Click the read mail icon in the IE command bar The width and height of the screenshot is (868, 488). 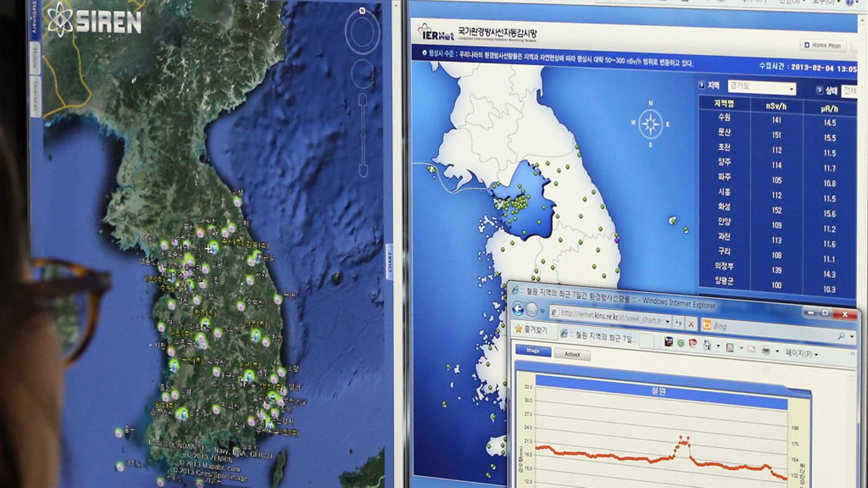click(x=751, y=349)
